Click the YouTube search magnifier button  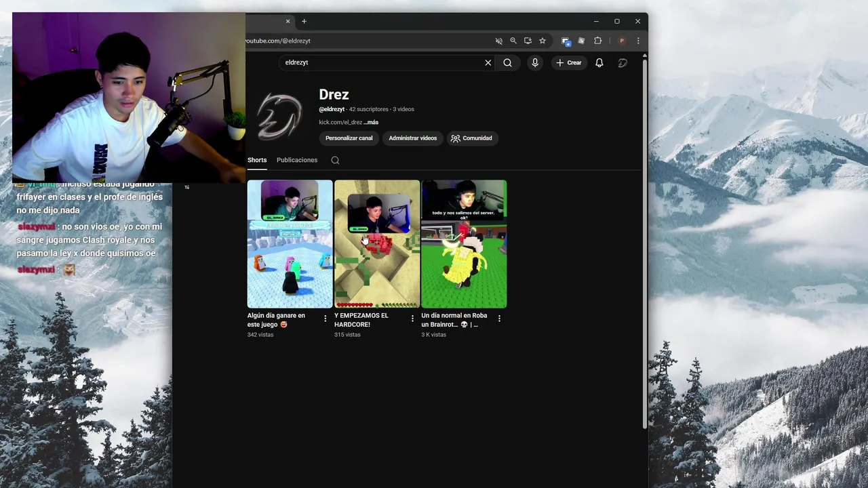[507, 62]
